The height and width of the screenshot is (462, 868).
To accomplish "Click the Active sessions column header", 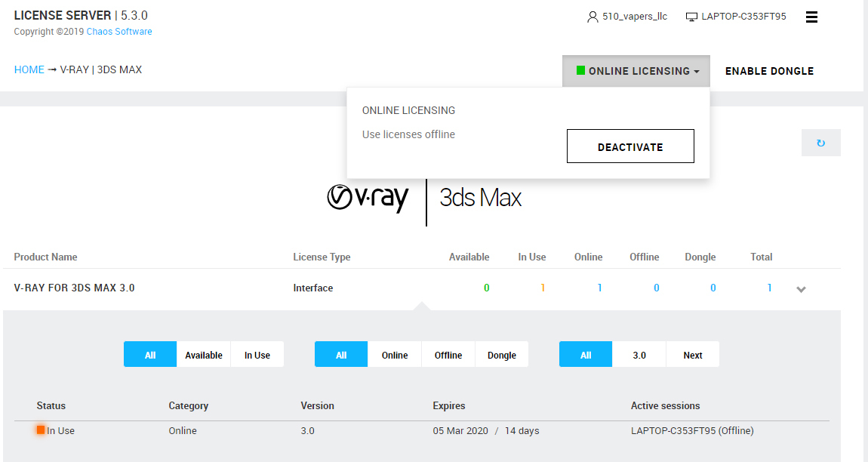I will click(666, 405).
